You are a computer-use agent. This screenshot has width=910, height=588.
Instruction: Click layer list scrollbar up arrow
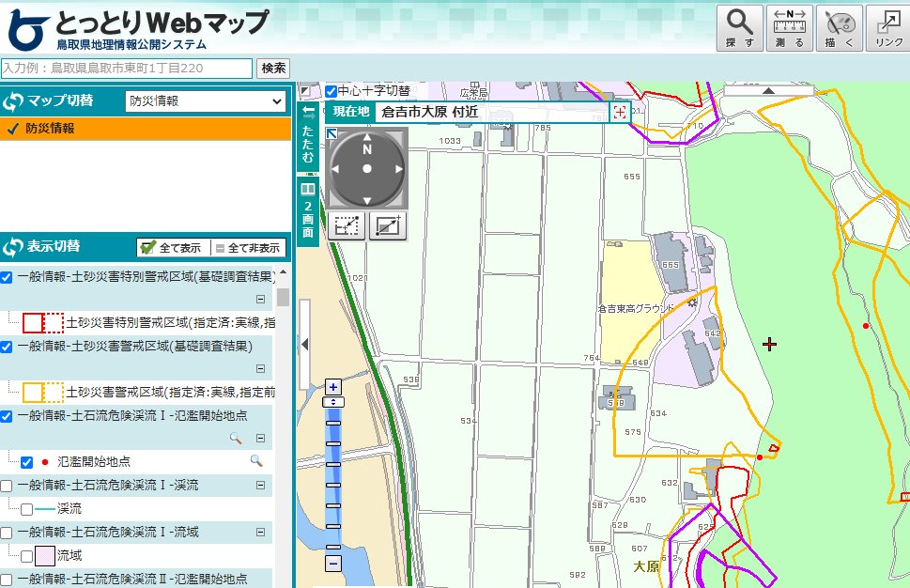(283, 272)
